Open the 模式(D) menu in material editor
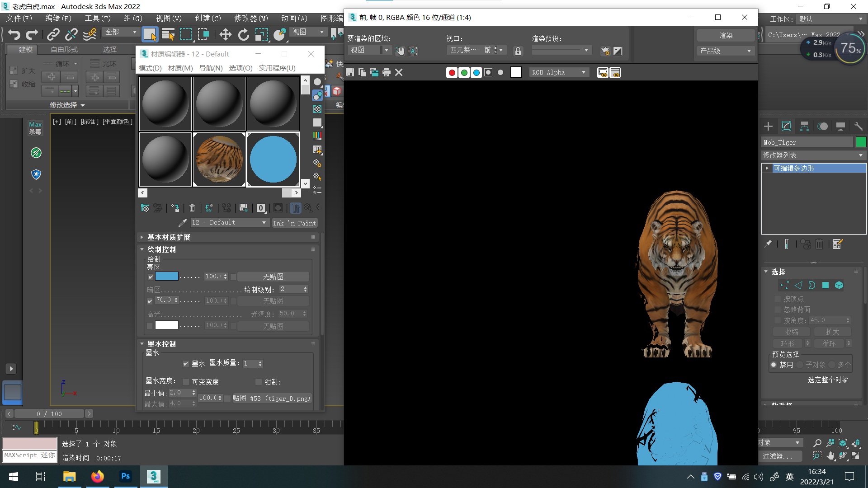 coord(150,68)
